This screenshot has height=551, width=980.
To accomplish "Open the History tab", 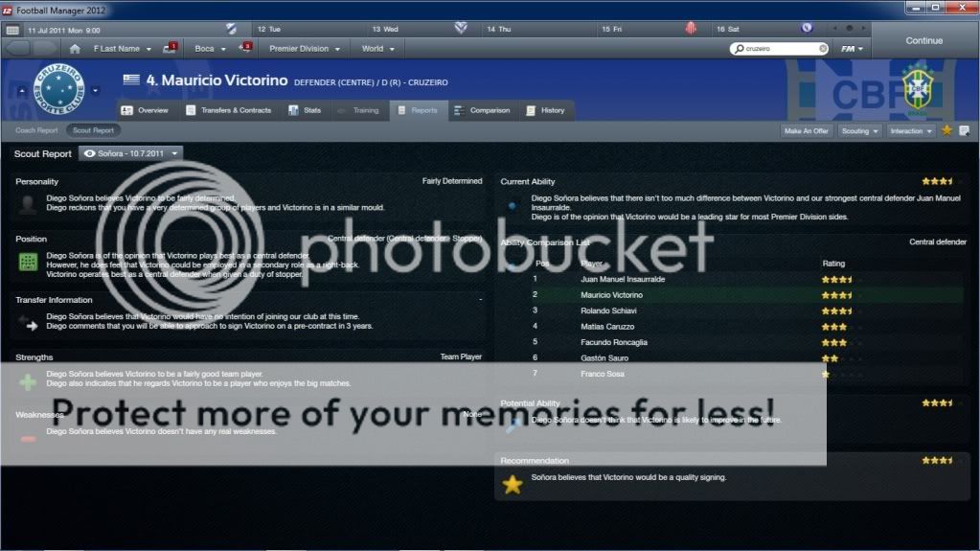I will point(546,111).
